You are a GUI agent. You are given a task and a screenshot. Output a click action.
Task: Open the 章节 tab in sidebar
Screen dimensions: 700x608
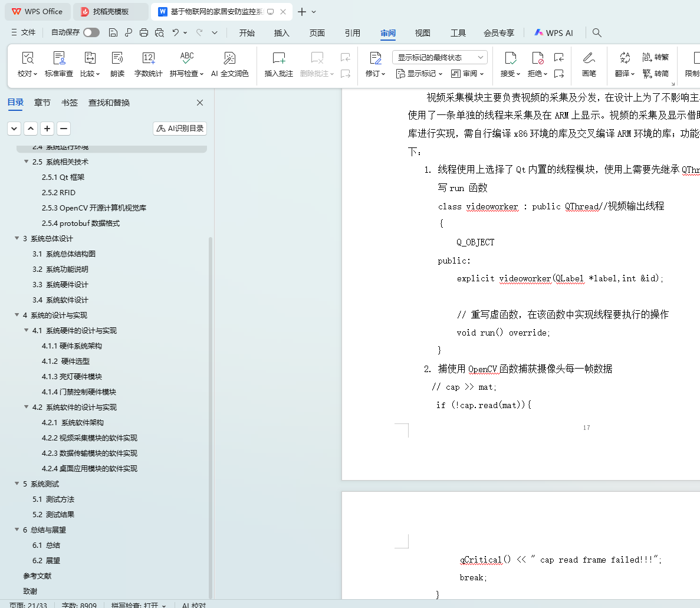[x=42, y=103]
